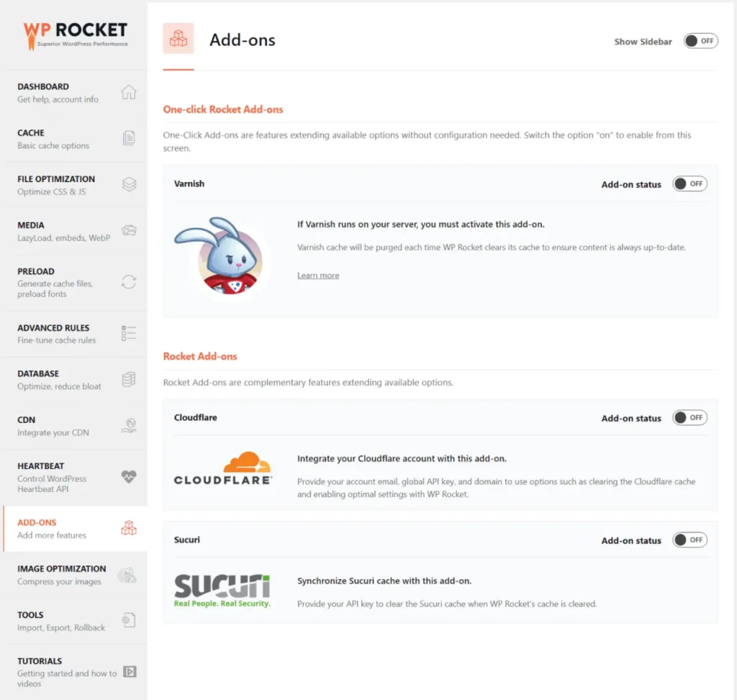Click the Show Sidebar label
Screen dimensions: 737x700
click(643, 42)
